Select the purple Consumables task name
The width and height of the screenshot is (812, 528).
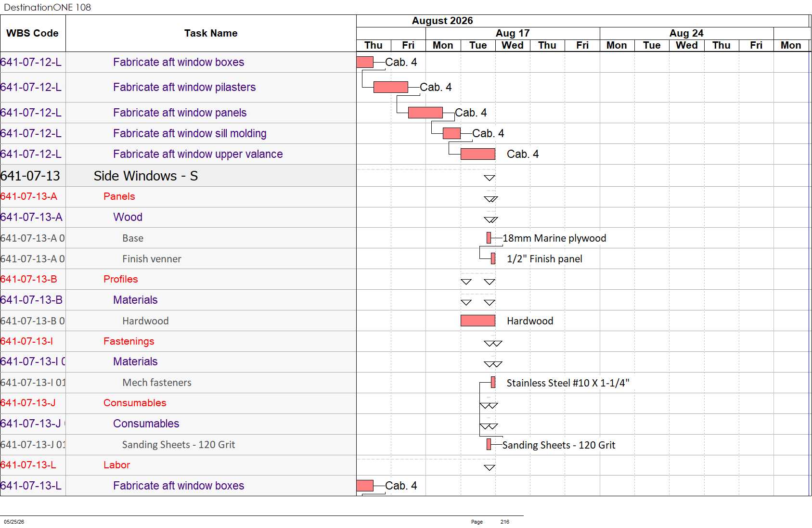click(146, 424)
